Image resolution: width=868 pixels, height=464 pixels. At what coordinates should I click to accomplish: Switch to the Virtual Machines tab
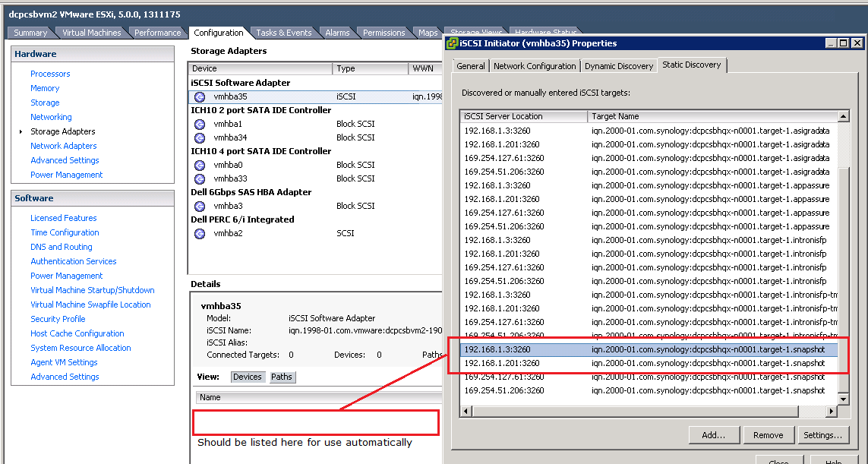91,33
